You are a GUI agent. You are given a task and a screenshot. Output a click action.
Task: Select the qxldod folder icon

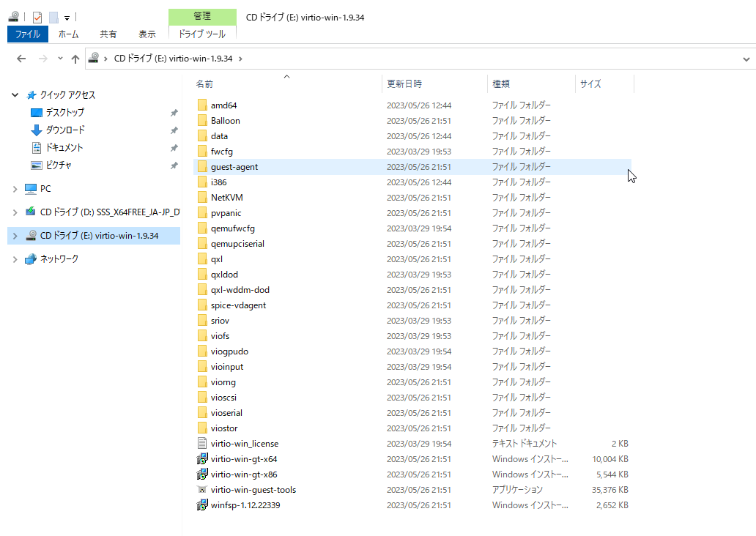coord(202,275)
